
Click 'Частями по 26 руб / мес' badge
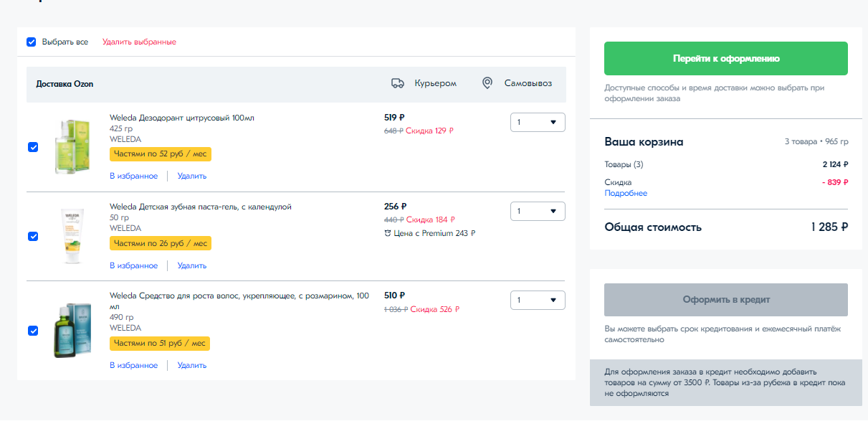[161, 243]
